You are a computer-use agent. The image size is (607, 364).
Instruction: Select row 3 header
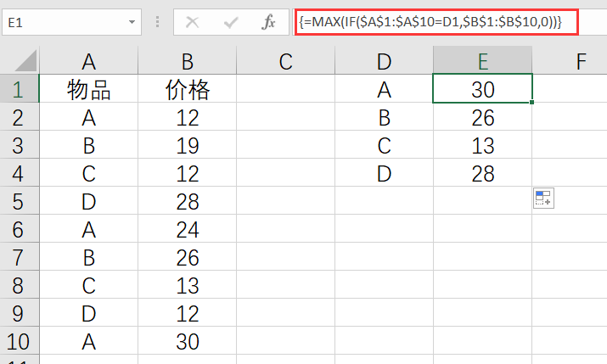pyautogui.click(x=20, y=144)
